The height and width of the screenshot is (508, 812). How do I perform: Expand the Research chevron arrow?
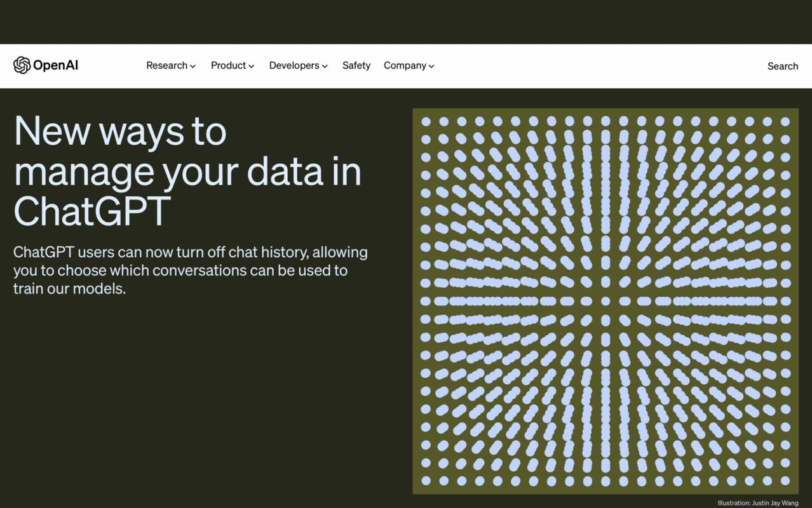193,66
